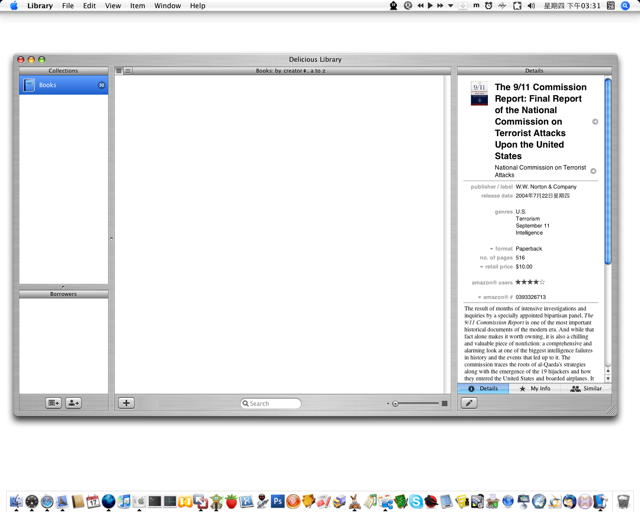Expand the amazon # disclosure triangle
The image size is (640, 512).
pyautogui.click(x=480, y=297)
